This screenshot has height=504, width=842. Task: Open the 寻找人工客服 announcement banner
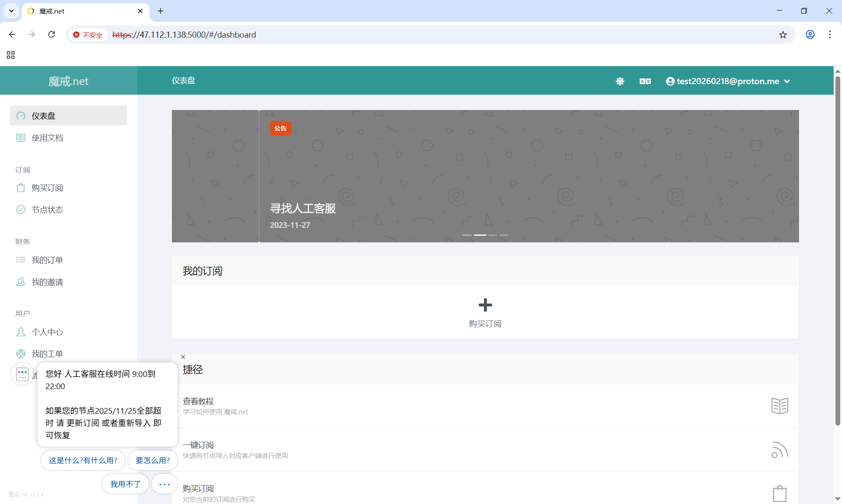pos(303,209)
